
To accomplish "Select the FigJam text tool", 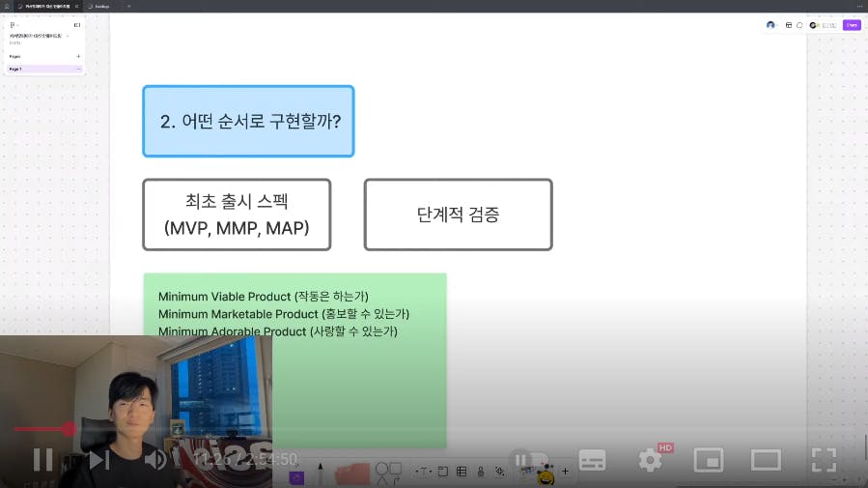I will [423, 472].
